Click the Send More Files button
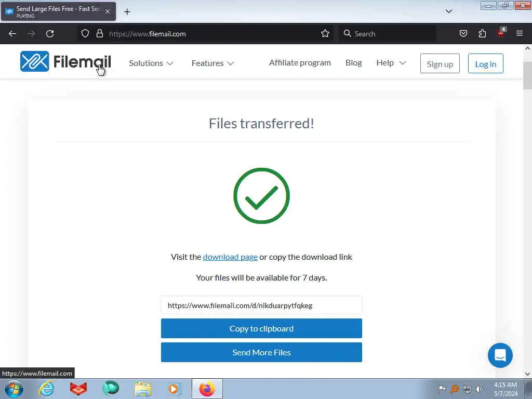Screen dimensions: 532x399 [261, 352]
